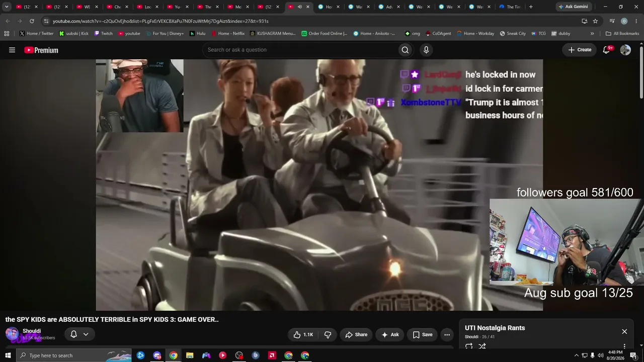644x362 pixels.
Task: Open a new browser tab
Action: coord(530,7)
